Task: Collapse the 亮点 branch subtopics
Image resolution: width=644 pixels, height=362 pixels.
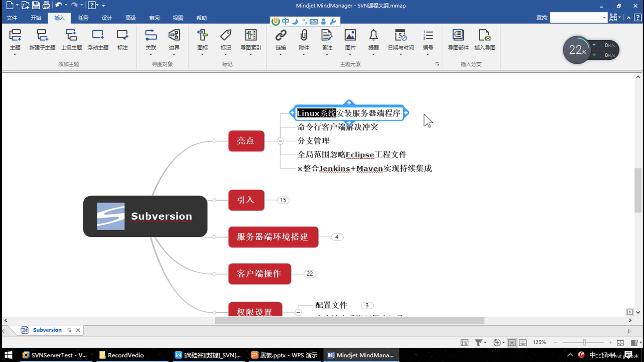Action: tap(280, 141)
